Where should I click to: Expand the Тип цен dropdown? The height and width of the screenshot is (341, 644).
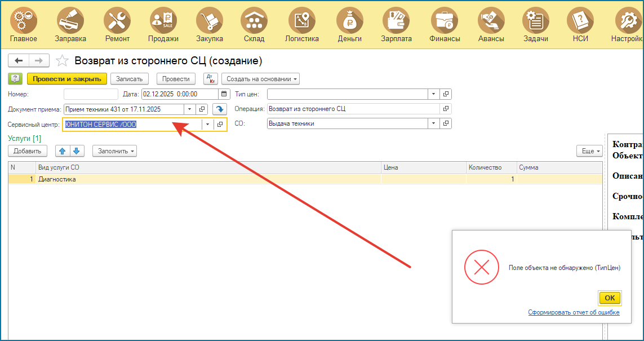click(434, 94)
